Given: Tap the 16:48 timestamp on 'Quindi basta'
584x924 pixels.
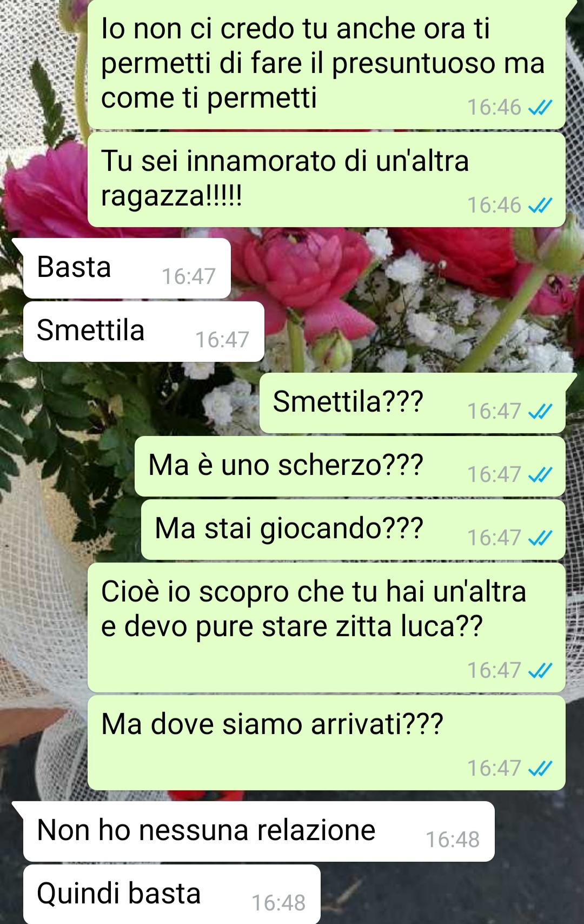Looking at the screenshot, I should click(278, 903).
